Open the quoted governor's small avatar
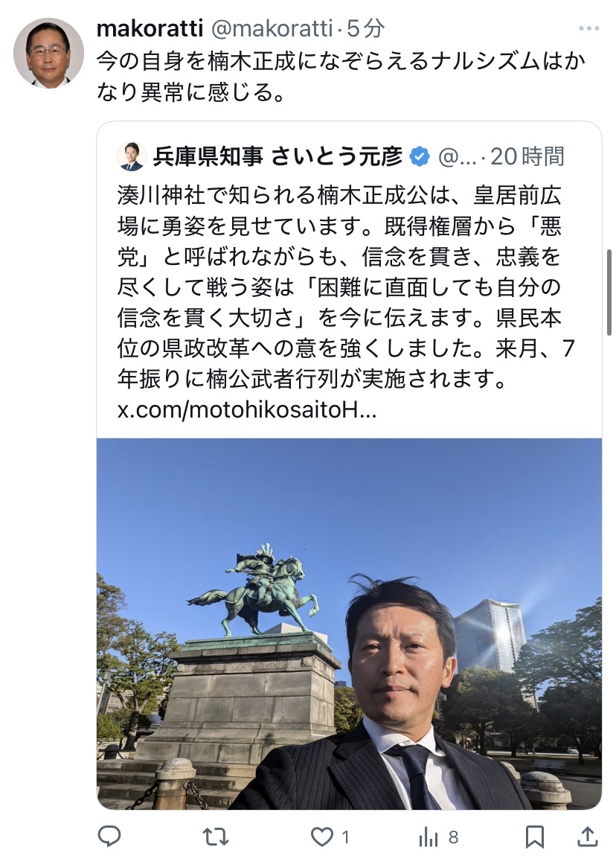The height and width of the screenshot is (856, 616). click(132, 156)
